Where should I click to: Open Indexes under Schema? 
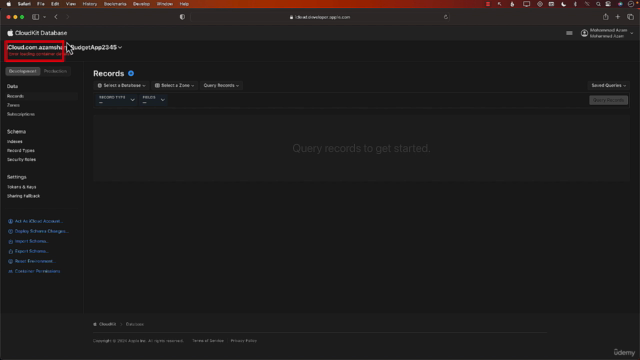click(x=15, y=142)
